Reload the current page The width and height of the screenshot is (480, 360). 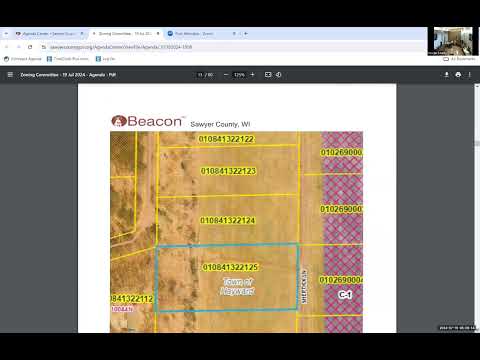click(30, 47)
